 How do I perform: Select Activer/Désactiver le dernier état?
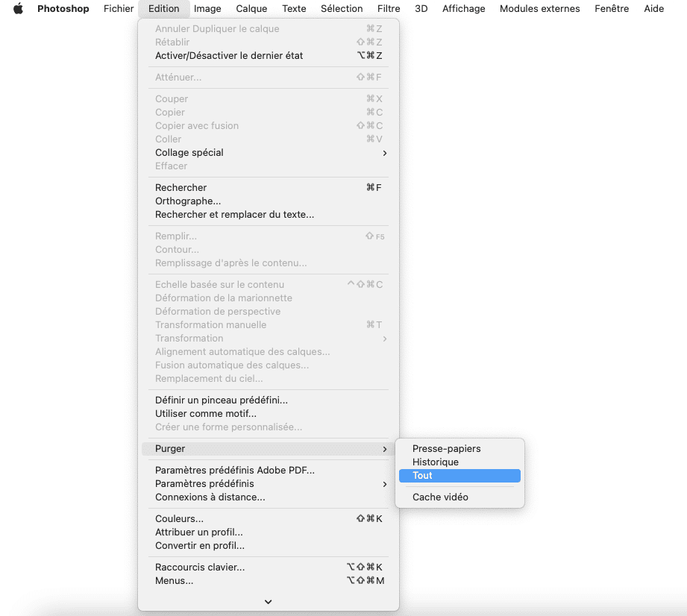[x=229, y=56]
